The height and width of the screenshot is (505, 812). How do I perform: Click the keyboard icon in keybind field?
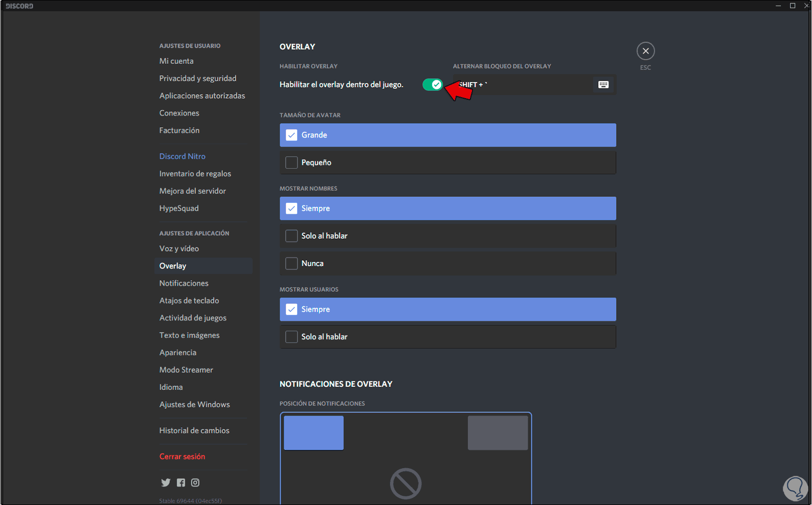click(603, 85)
